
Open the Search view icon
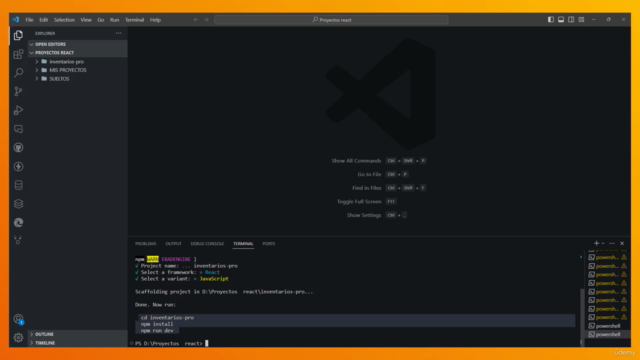[18, 73]
